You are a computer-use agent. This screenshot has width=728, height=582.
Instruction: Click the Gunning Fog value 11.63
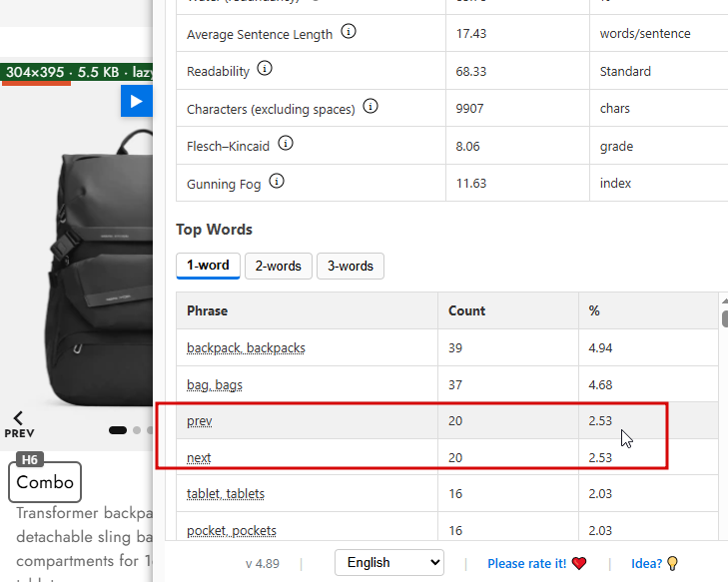pyautogui.click(x=470, y=184)
